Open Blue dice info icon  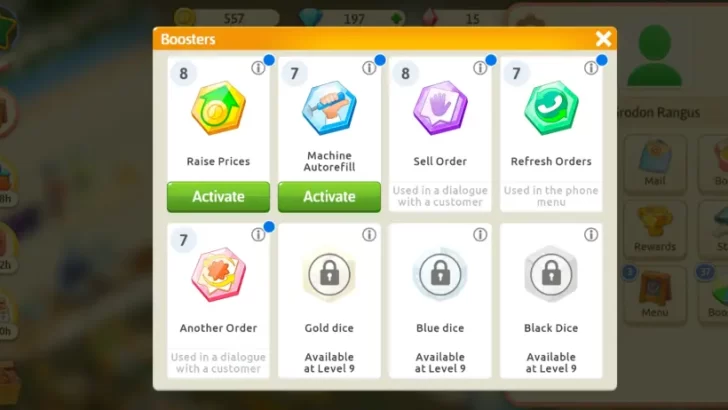[480, 235]
